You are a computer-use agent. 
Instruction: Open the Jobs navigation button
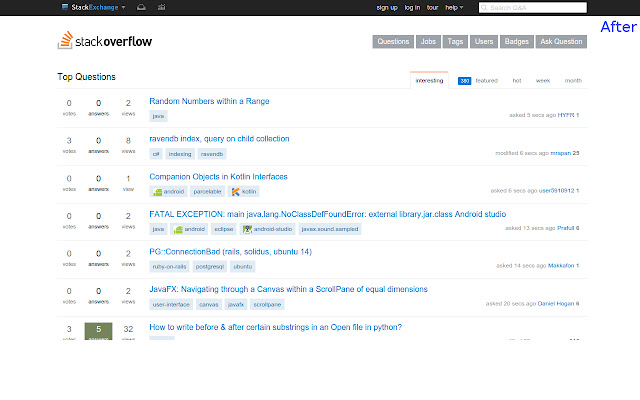(x=428, y=42)
